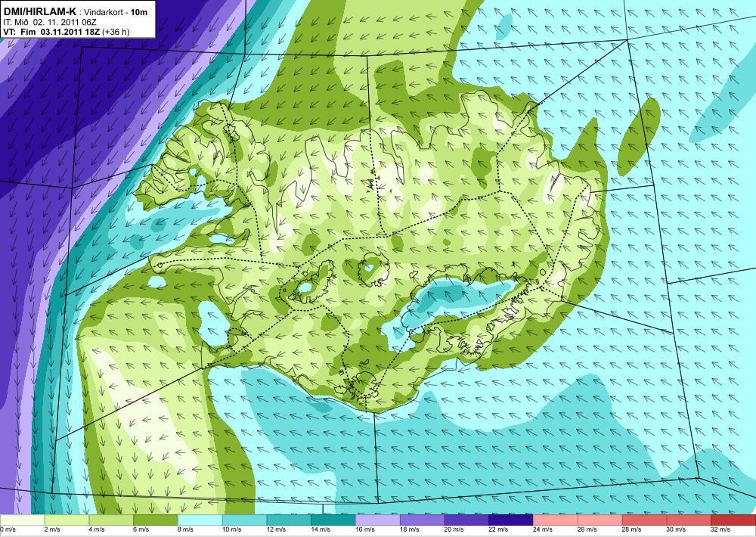Click the legend swatch between 12 and 14 m/s
Image resolution: width=756 pixels, height=537 pixels.
coord(289,520)
